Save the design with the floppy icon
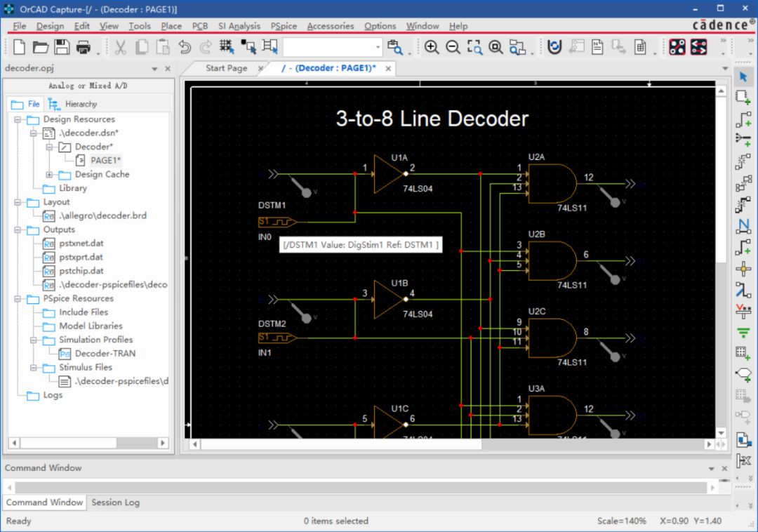 click(x=62, y=47)
